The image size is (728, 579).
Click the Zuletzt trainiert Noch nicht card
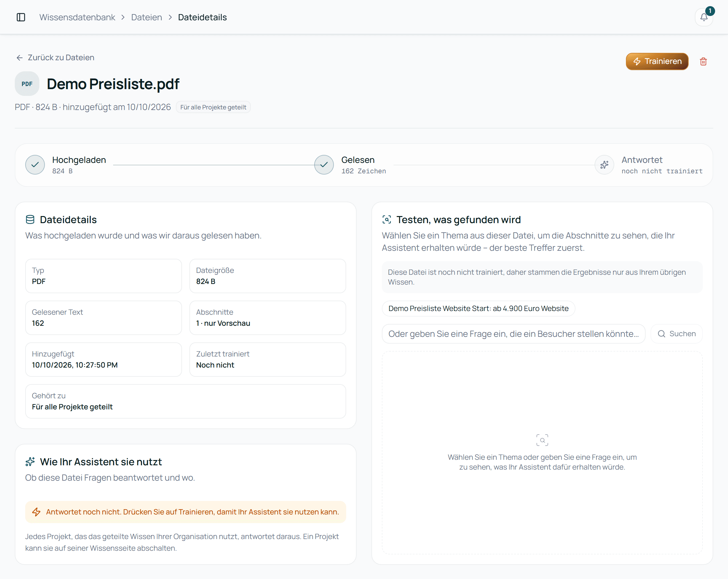267,360
